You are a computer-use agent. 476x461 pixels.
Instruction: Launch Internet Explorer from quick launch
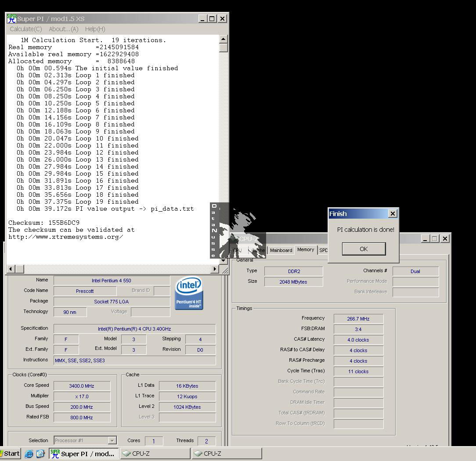29,454
